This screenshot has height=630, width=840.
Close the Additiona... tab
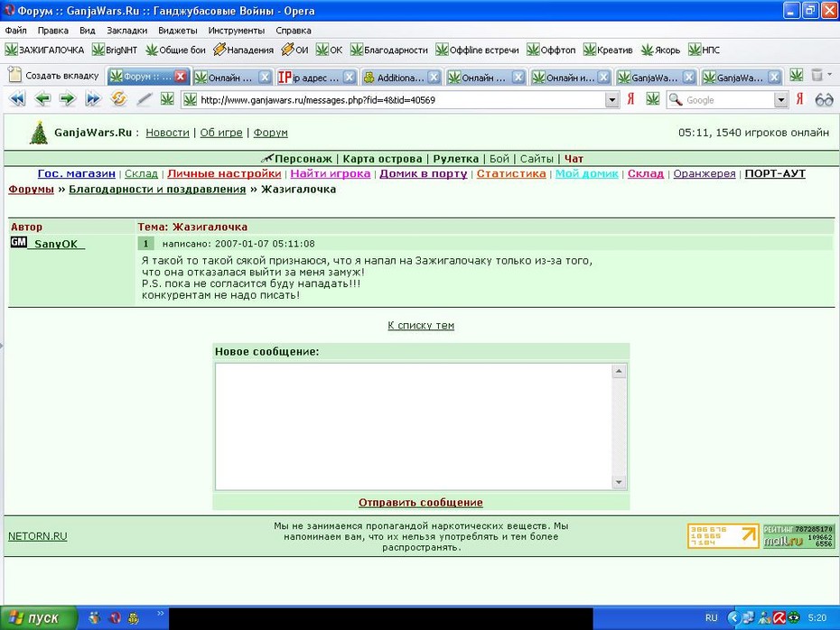(434, 78)
